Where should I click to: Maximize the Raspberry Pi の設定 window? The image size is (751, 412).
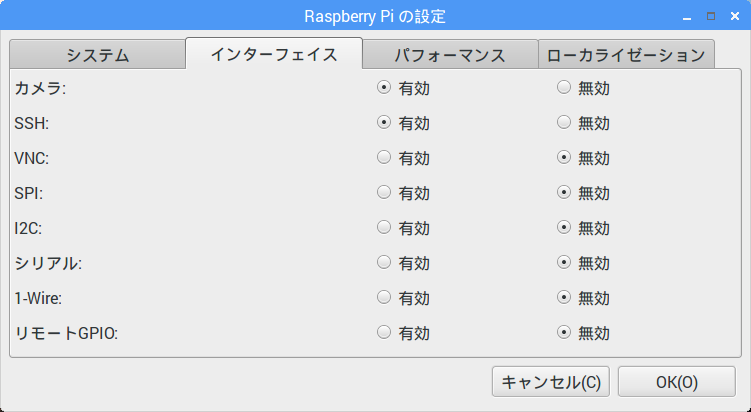tap(711, 16)
